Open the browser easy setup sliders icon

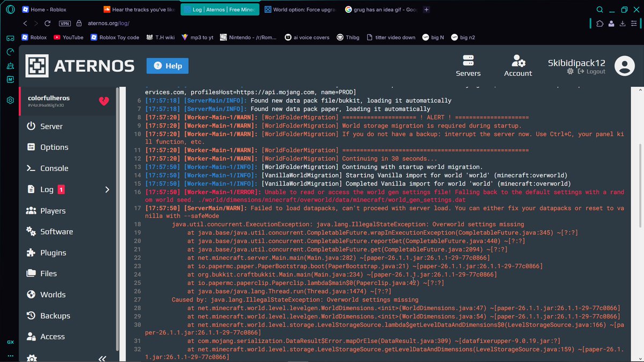coord(633,24)
